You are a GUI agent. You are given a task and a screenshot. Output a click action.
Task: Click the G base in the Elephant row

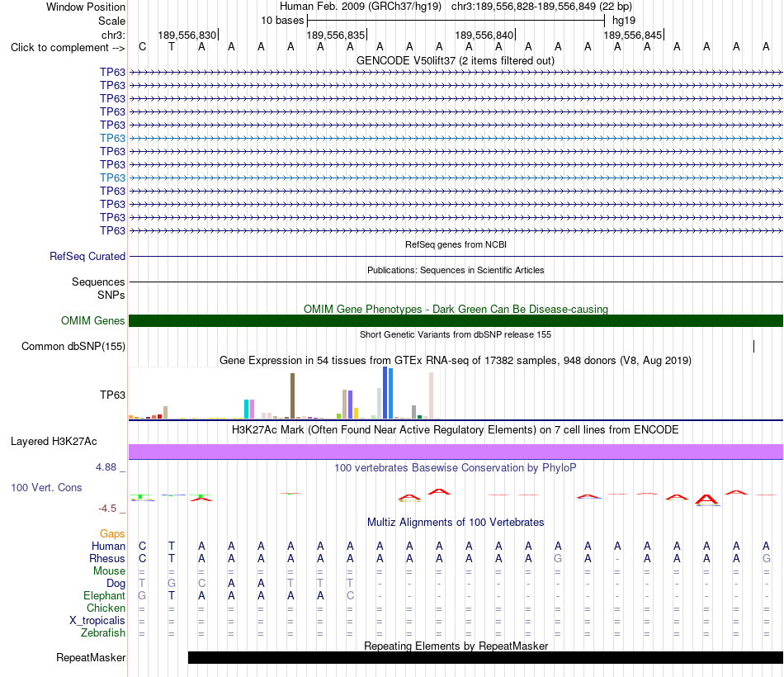point(142,595)
